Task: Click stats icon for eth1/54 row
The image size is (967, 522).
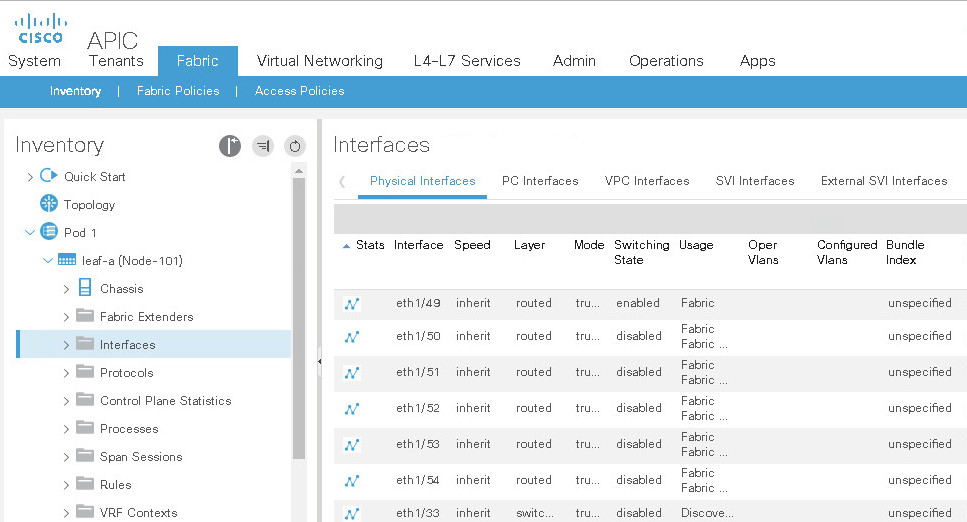Action: pyautogui.click(x=352, y=481)
